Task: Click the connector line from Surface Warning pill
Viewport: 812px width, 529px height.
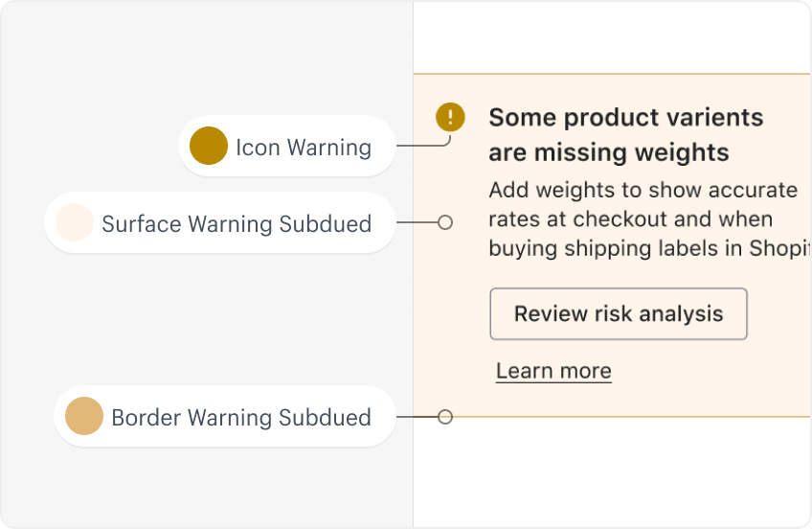Action: point(417,222)
